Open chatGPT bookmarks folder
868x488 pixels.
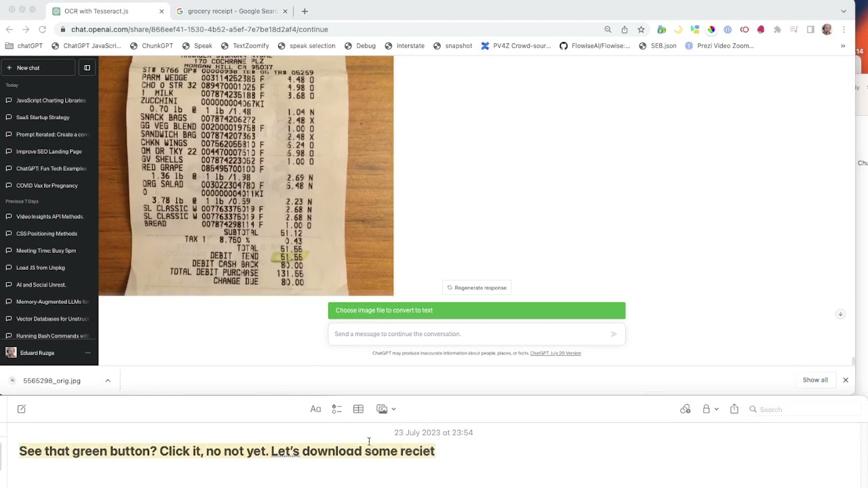(x=24, y=46)
